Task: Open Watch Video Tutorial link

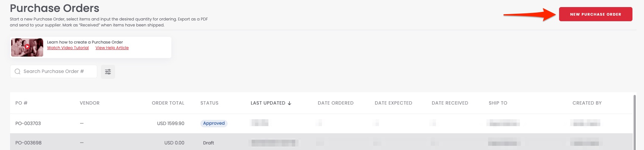Action: [68, 48]
